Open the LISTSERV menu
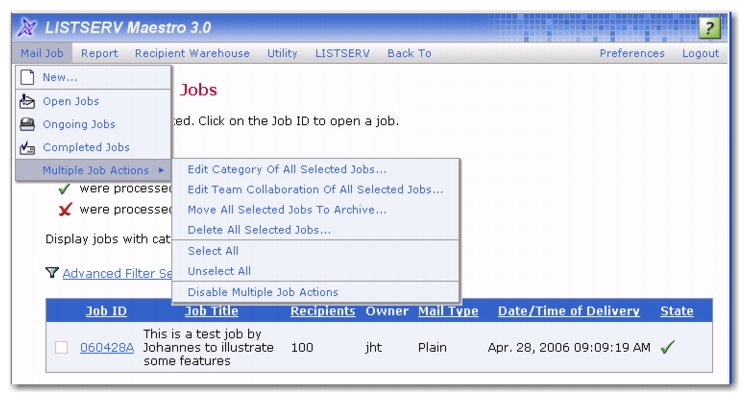The width and height of the screenshot is (749, 404). coord(342,53)
